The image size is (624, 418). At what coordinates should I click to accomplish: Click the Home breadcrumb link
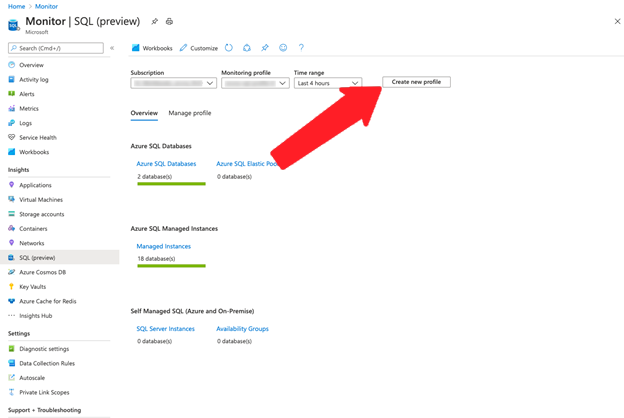(x=16, y=6)
